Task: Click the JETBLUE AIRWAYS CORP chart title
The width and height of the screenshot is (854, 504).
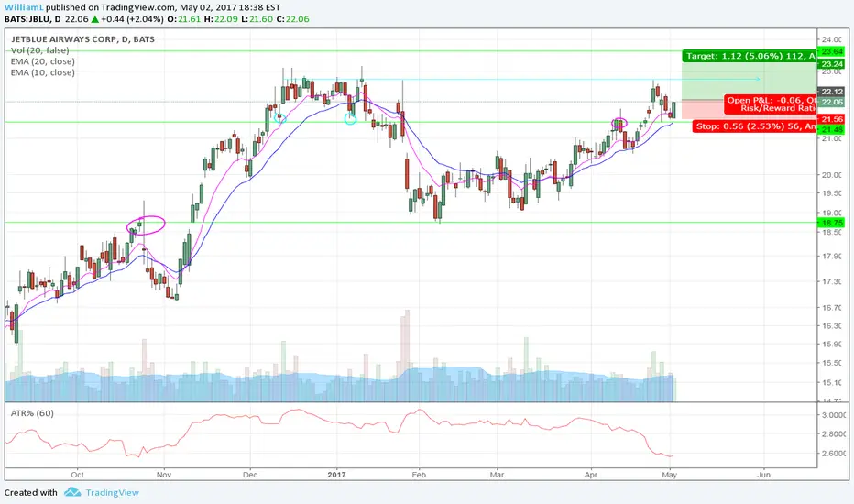Action: tap(82, 39)
